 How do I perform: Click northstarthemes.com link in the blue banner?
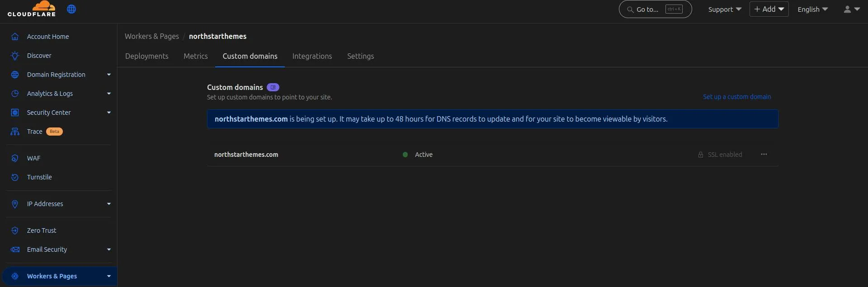251,119
